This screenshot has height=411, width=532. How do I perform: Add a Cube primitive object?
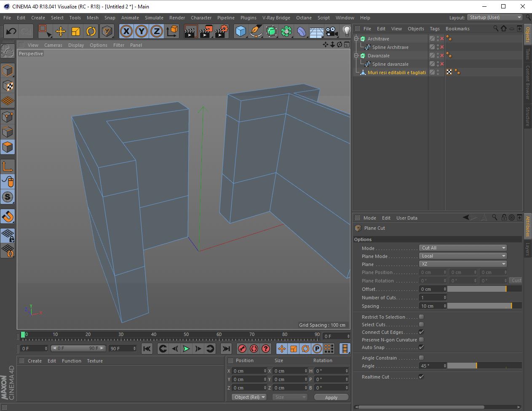click(241, 31)
